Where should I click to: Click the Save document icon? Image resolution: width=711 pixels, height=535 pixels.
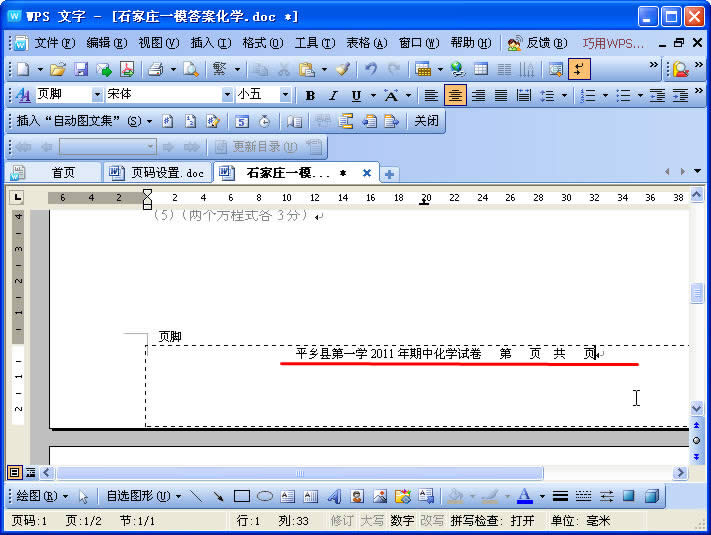(x=81, y=69)
